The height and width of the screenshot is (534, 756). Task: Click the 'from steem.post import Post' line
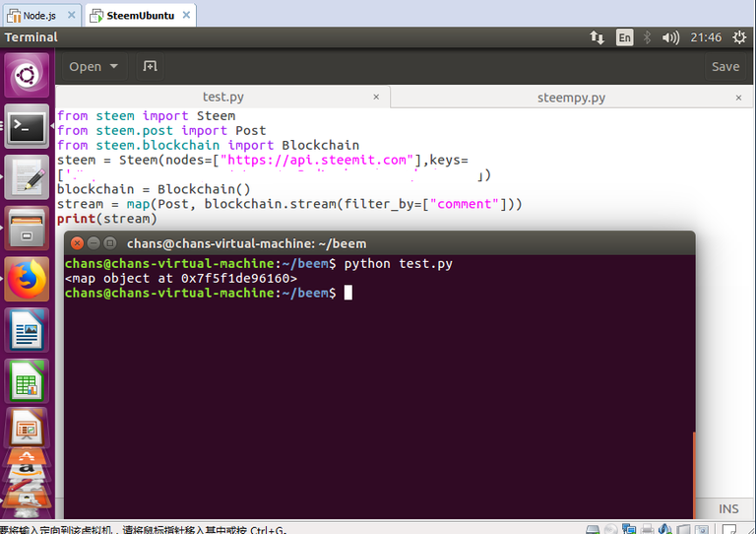pos(161,131)
